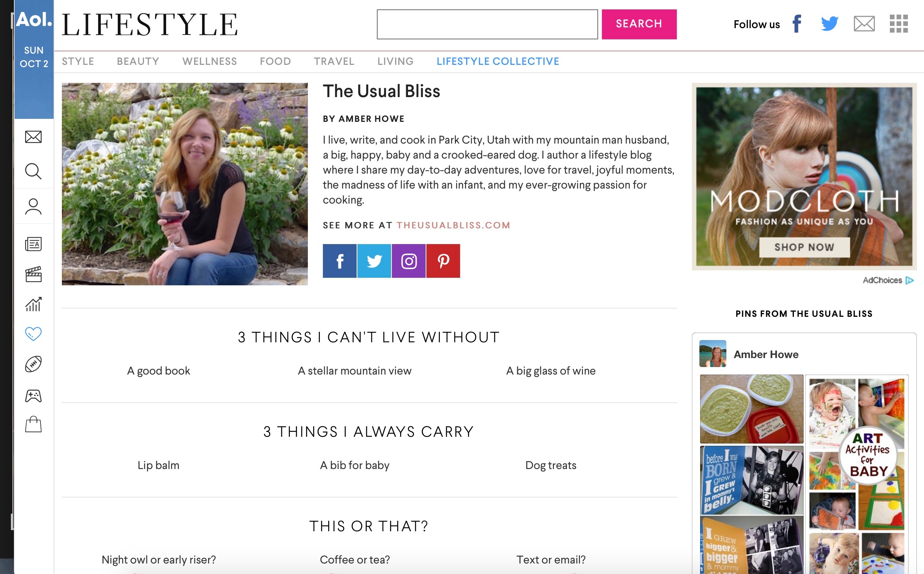The image size is (924, 574).
Task: Open the Lifestyle Collective nav tab
Action: coord(498,61)
